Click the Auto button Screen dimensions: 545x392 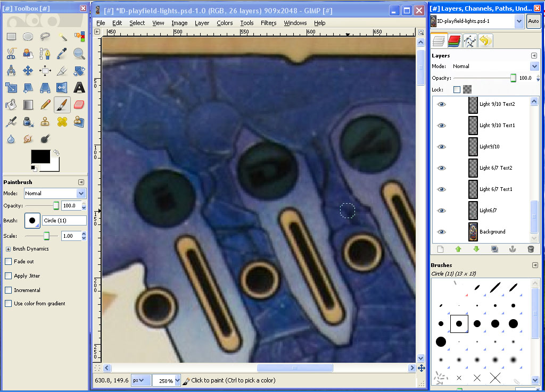point(533,22)
